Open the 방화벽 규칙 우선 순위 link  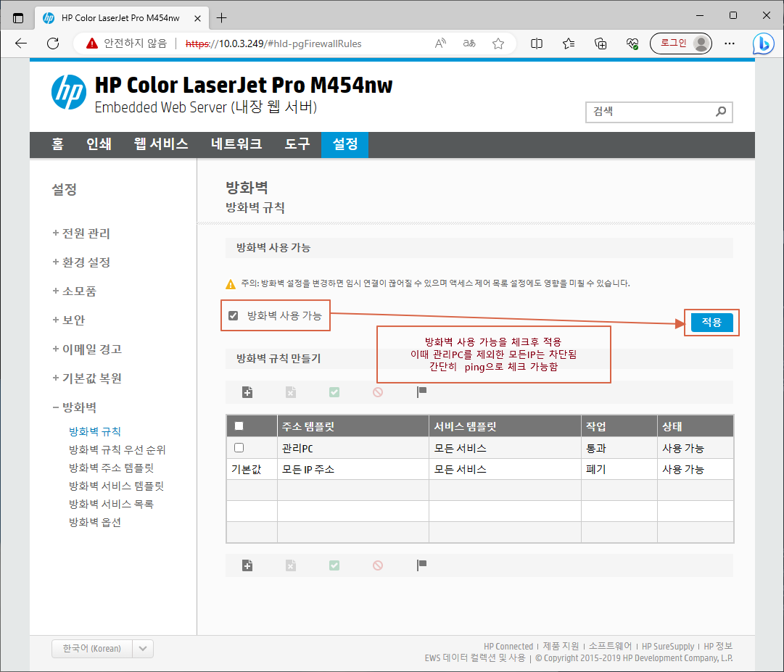117,449
